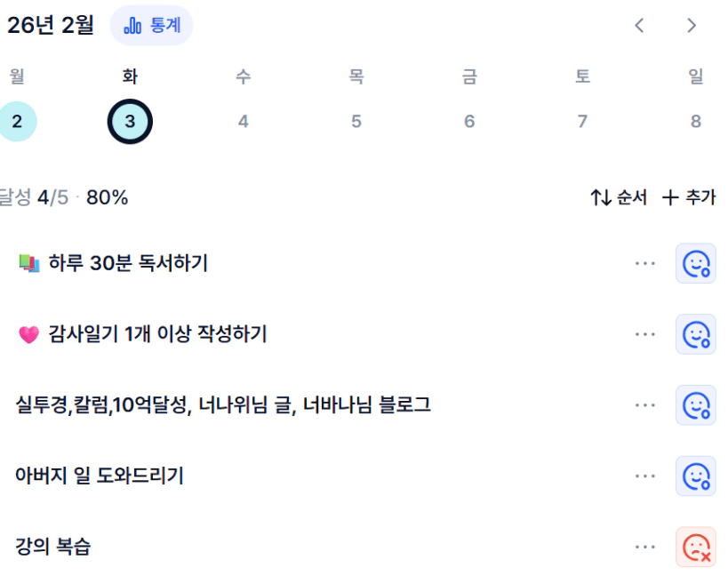This screenshot has width=728, height=584.
Task: Mark 강의 복습 as completed
Action: [695, 547]
